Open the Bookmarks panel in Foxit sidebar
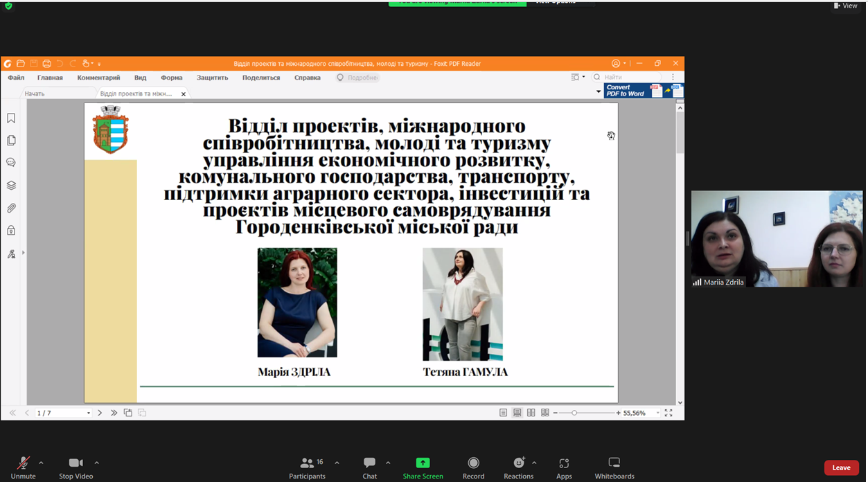The width and height of the screenshot is (868, 482). pos(10,118)
